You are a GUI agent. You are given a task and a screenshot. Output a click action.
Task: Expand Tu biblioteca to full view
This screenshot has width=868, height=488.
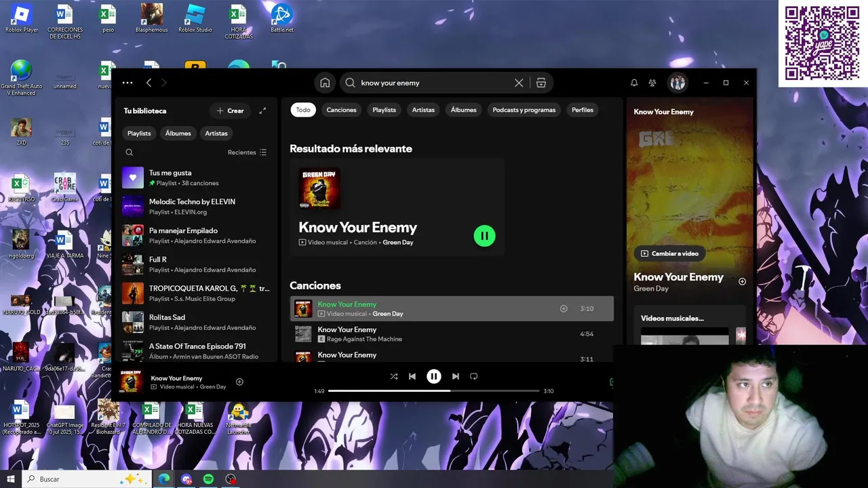pyautogui.click(x=262, y=110)
